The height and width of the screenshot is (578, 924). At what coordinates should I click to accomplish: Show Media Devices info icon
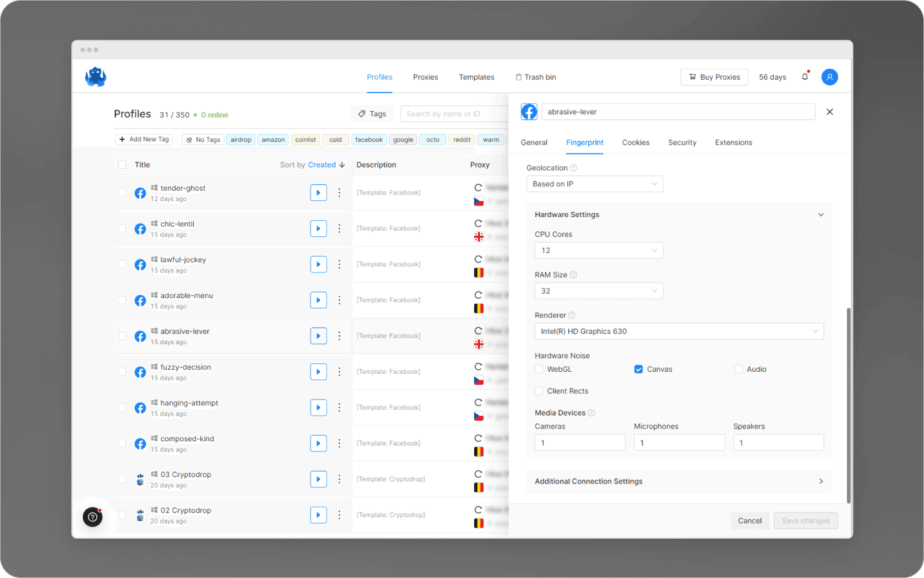(x=592, y=413)
